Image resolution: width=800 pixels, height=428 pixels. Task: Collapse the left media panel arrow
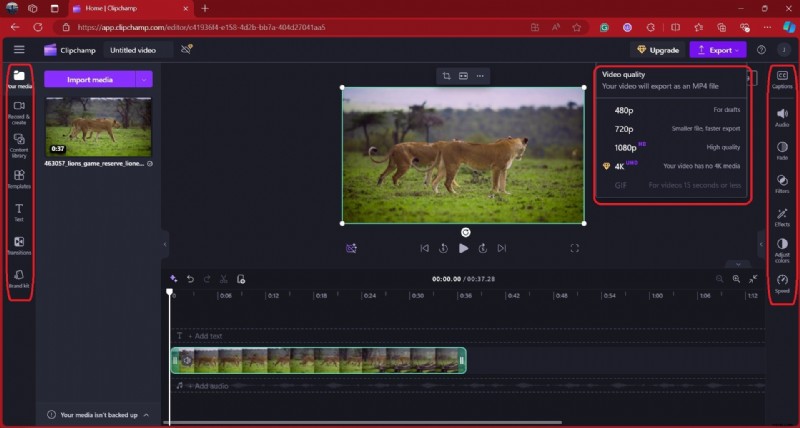(165, 244)
